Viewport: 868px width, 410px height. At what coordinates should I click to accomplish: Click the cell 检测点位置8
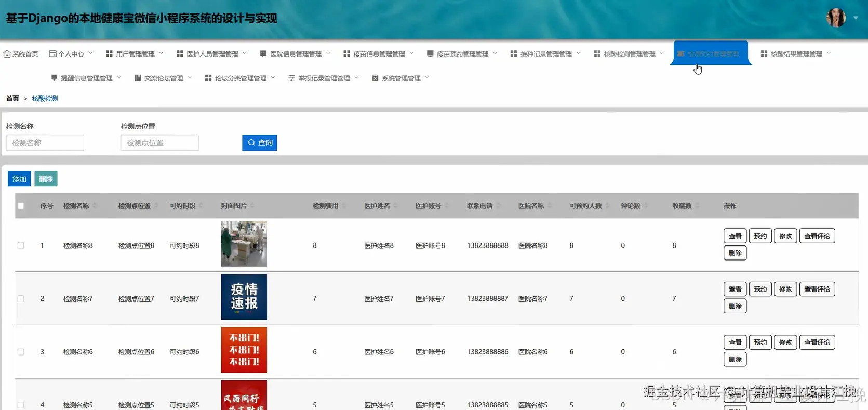pyautogui.click(x=136, y=246)
